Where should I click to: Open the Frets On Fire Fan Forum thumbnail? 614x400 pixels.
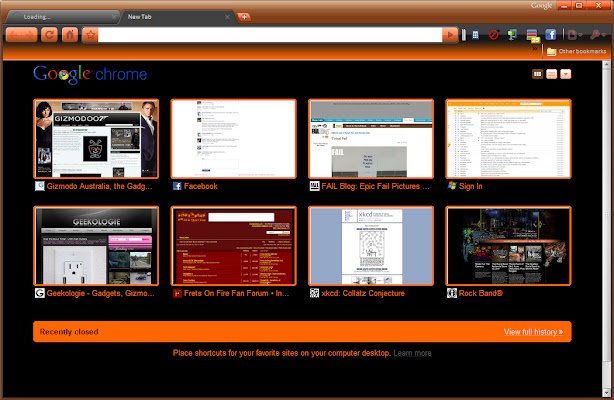click(x=233, y=246)
